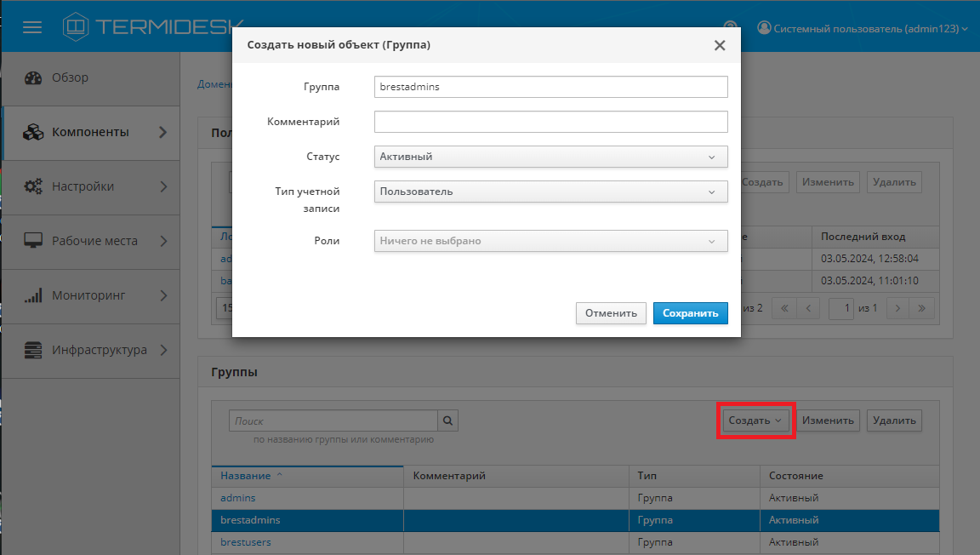Click the Настройки gears icon
This screenshot has height=555, width=980.
point(33,186)
